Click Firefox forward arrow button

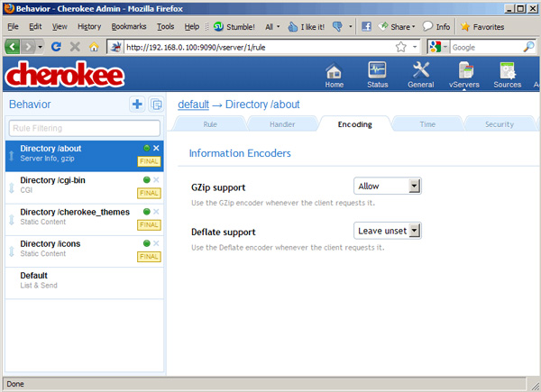click(28, 47)
